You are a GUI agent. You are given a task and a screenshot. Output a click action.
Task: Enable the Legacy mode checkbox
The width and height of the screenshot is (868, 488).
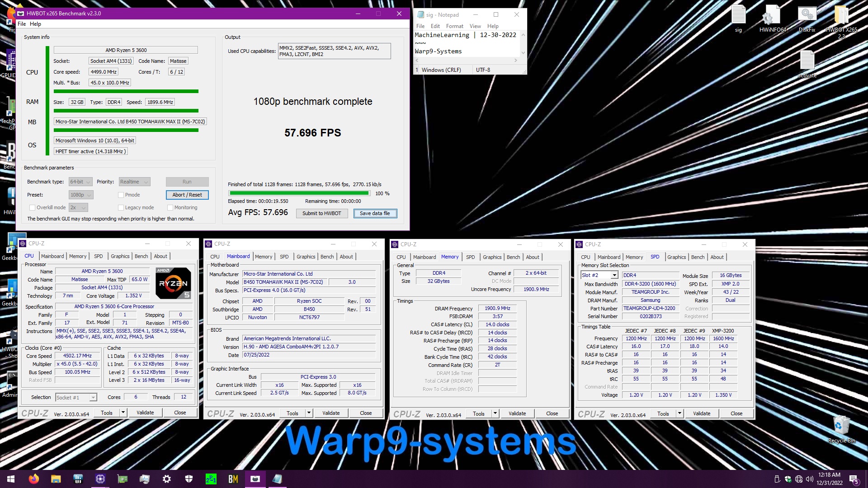click(121, 207)
